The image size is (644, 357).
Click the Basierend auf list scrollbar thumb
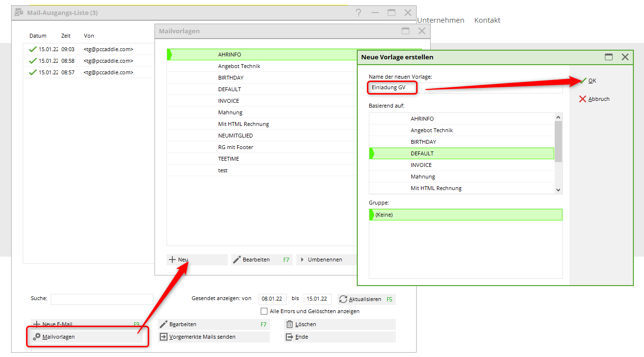(559, 142)
